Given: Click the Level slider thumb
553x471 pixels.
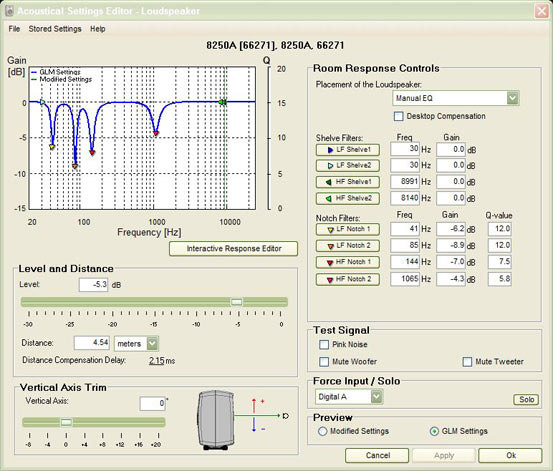Looking at the screenshot, I should click(236, 302).
